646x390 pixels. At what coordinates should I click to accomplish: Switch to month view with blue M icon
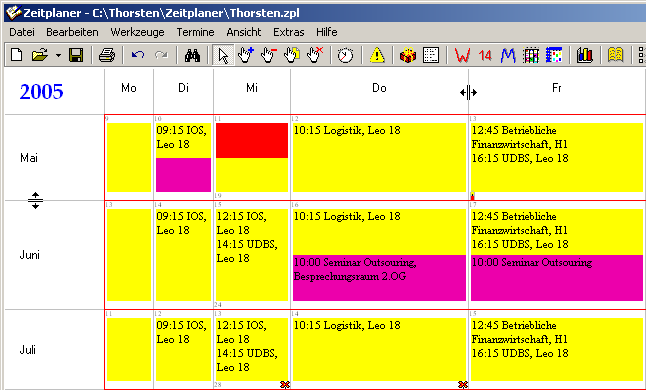(508, 55)
